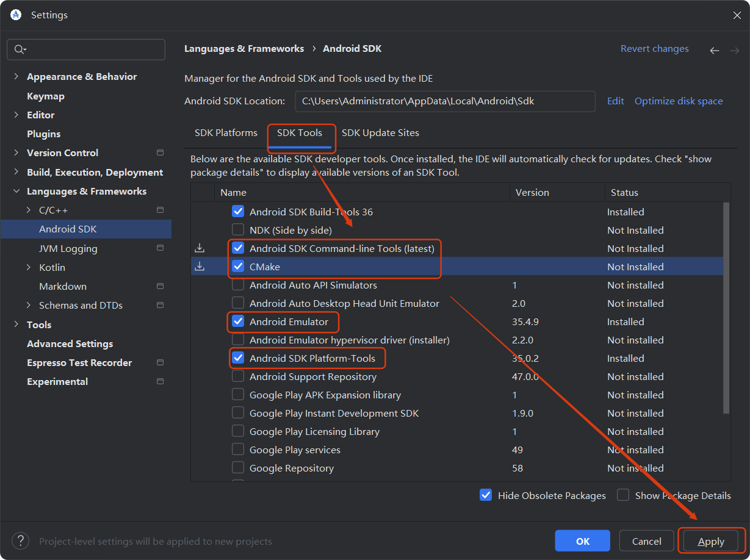Uncheck Android SDK Command-line Tools (latest)
The image size is (750, 560).
coord(238,248)
